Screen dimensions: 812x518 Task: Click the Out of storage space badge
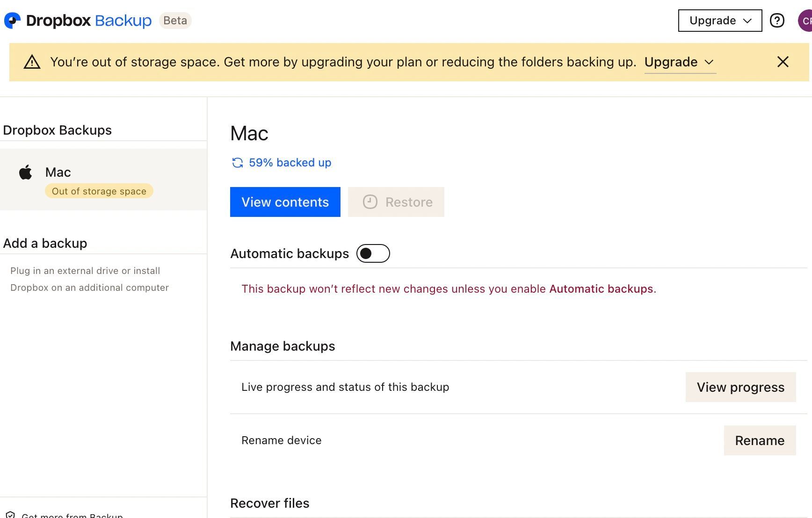click(x=99, y=191)
